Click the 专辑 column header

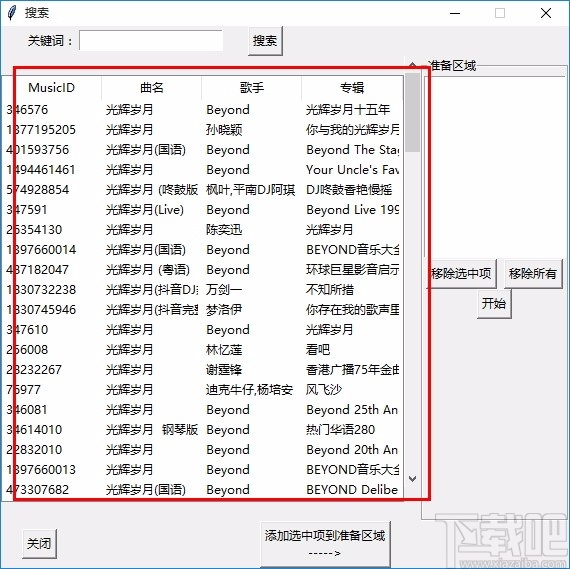point(352,88)
